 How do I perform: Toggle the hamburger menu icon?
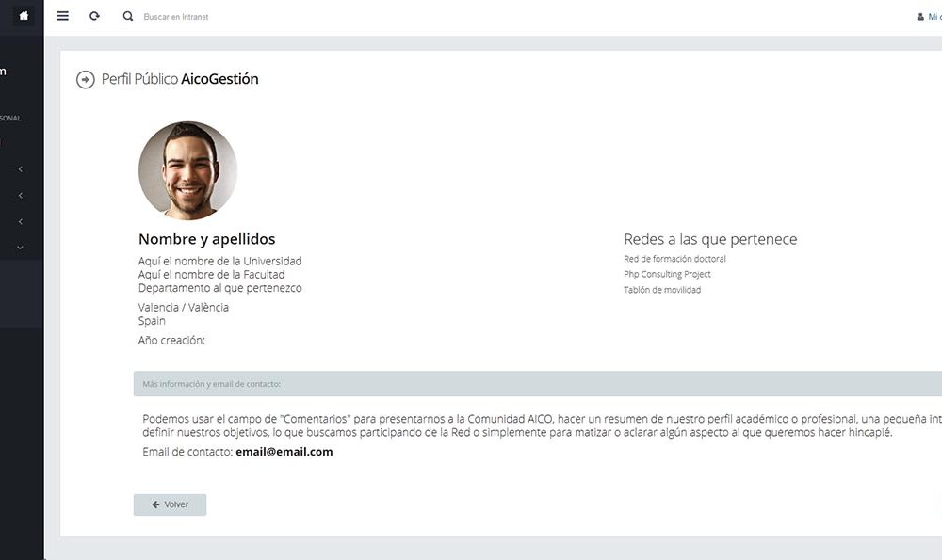[62, 16]
